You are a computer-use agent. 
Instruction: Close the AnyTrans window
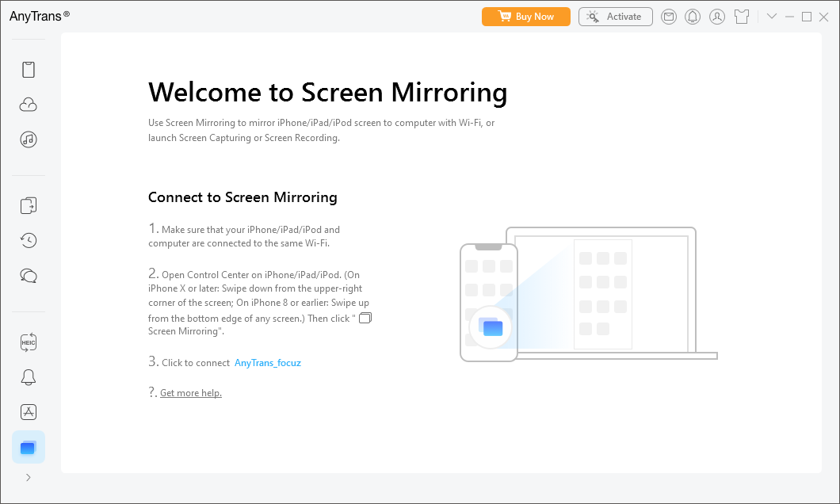pyautogui.click(x=824, y=17)
